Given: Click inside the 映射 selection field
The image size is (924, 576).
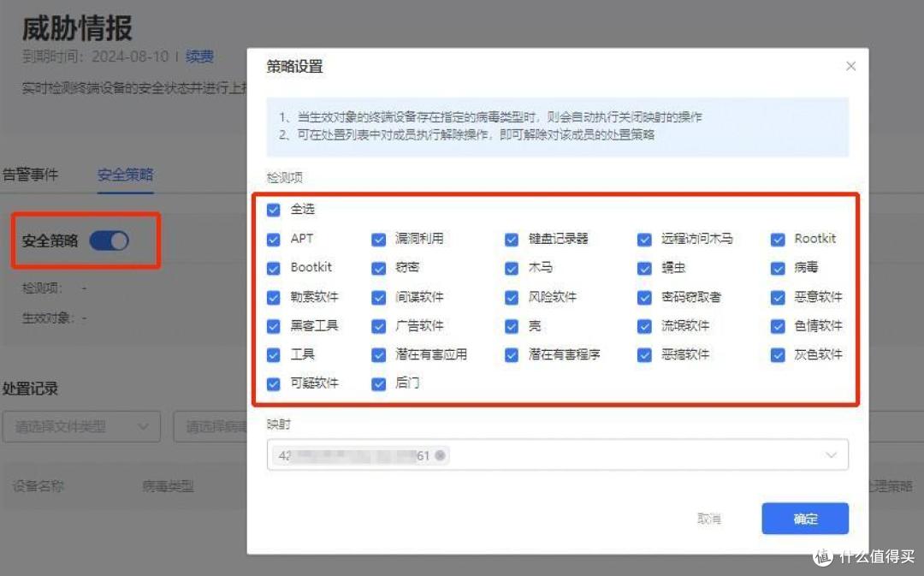Looking at the screenshot, I should (558, 455).
